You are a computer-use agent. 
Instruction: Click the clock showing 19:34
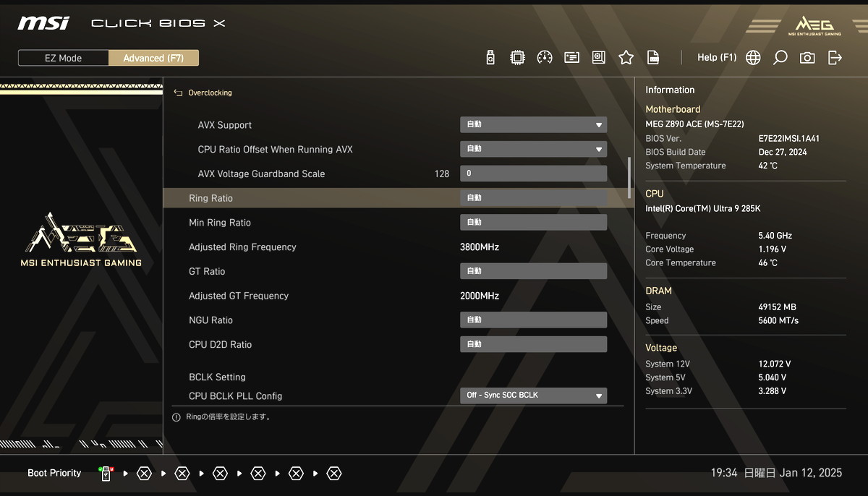(723, 473)
